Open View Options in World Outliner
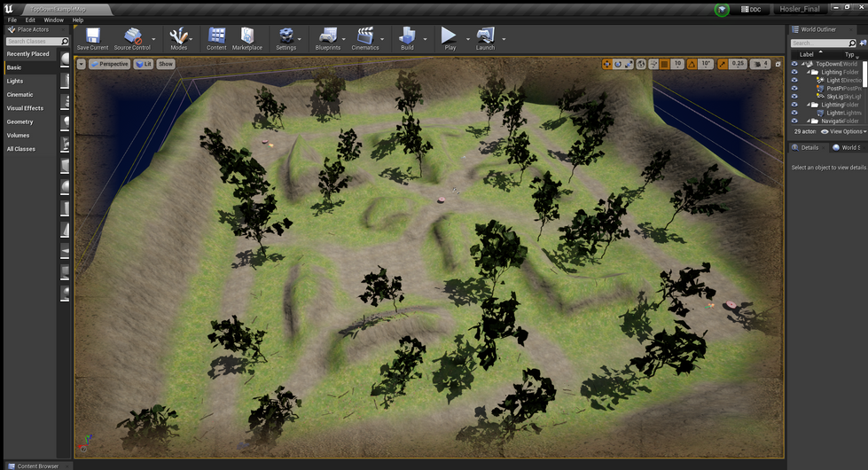Screen dimensions: 868x470 pos(844,132)
